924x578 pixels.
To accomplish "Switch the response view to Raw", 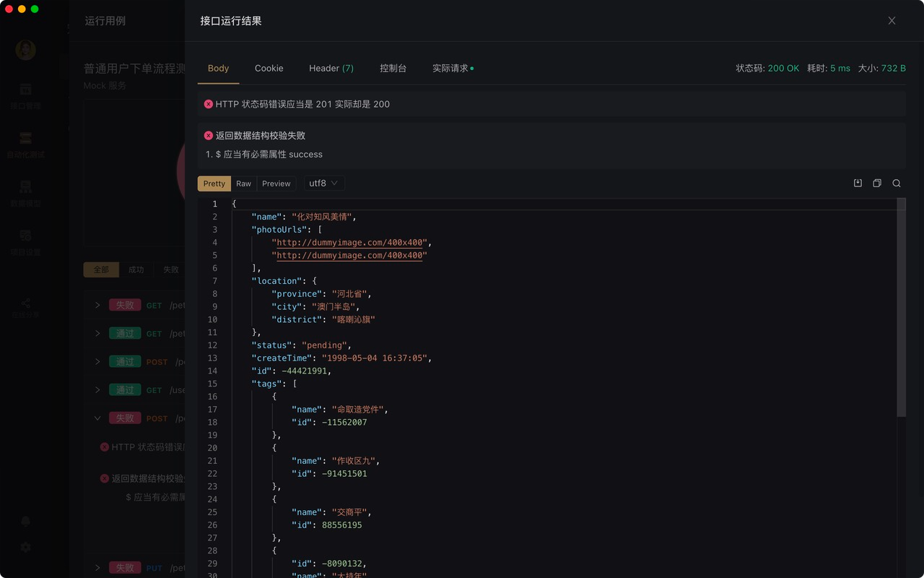I will coord(244,184).
